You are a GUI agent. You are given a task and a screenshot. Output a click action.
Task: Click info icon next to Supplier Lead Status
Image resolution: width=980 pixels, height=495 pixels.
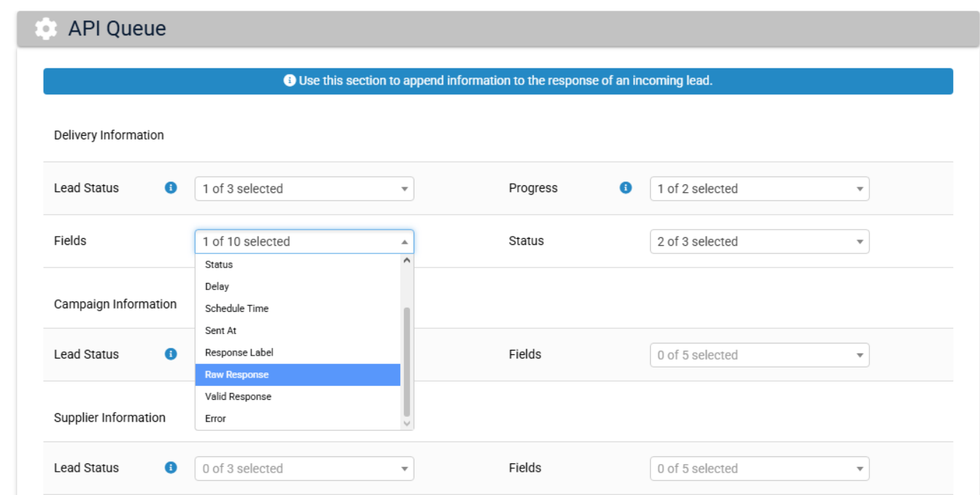click(x=170, y=468)
